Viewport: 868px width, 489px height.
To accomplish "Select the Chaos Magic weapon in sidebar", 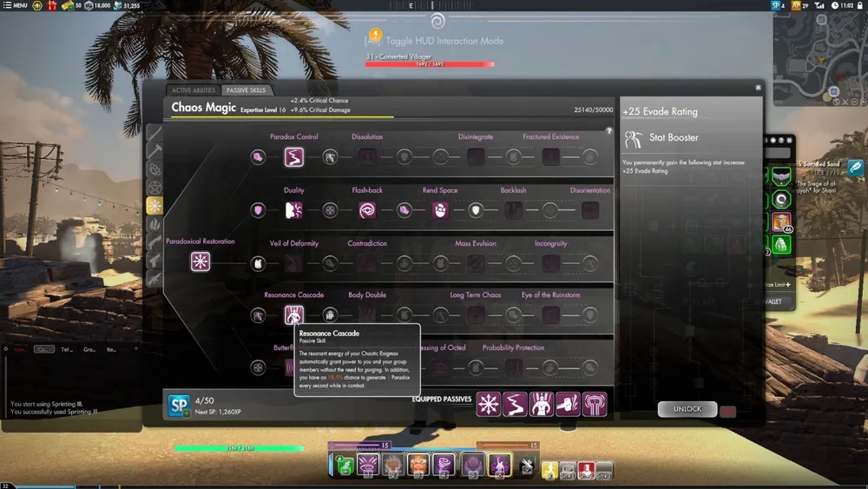I will point(155,206).
